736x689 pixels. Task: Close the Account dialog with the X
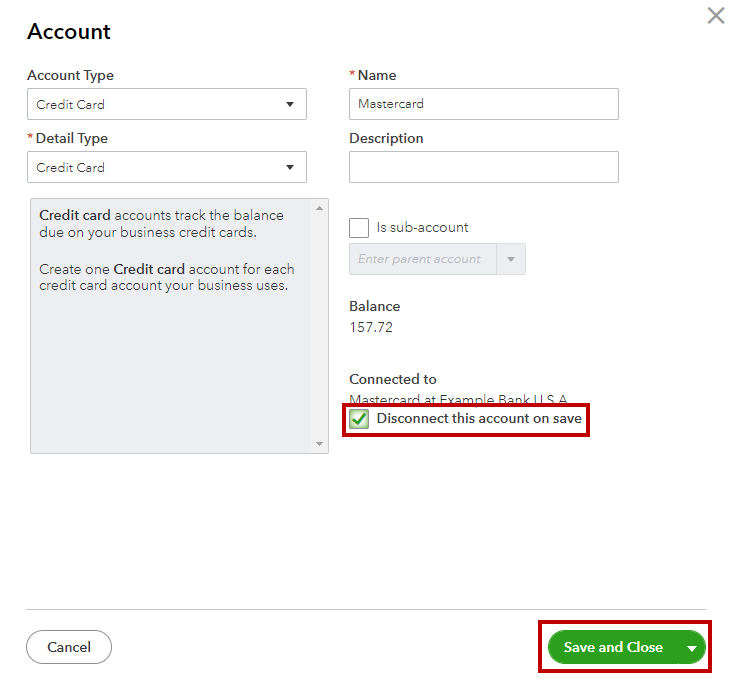coord(716,16)
